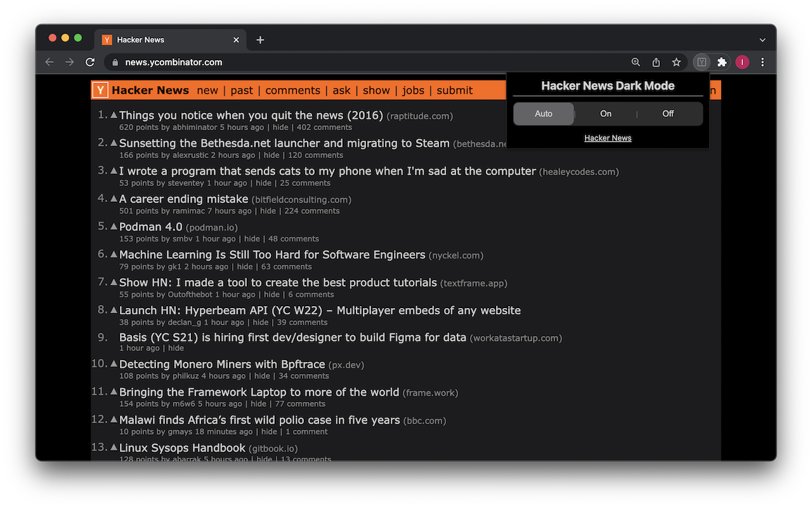Click the Hacker News Y logo icon
This screenshot has width=812, height=508.
coord(100,90)
